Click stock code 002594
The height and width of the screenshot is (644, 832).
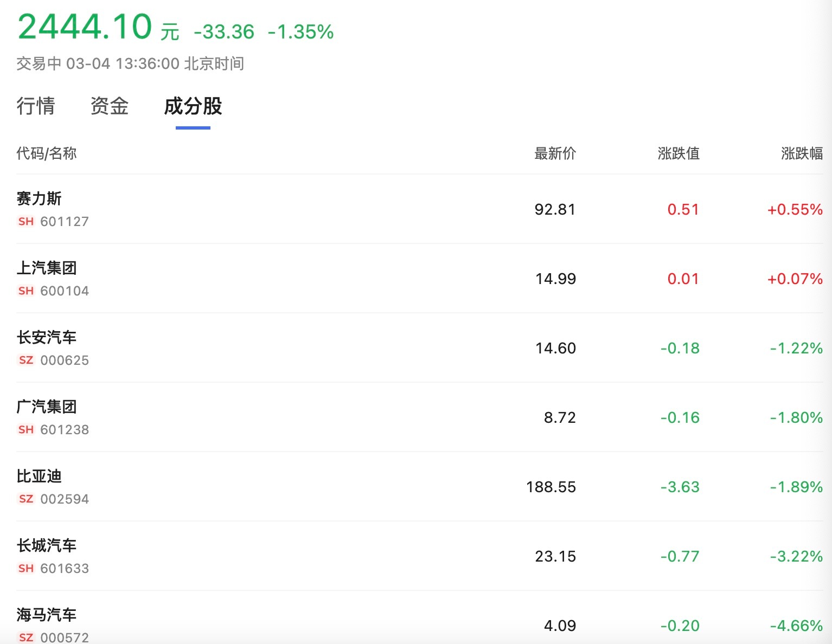click(x=65, y=499)
